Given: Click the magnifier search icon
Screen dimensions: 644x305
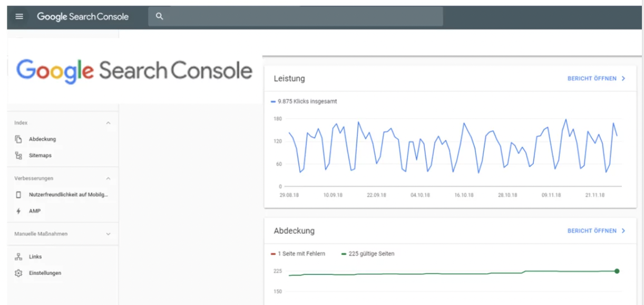Looking at the screenshot, I should (x=160, y=16).
